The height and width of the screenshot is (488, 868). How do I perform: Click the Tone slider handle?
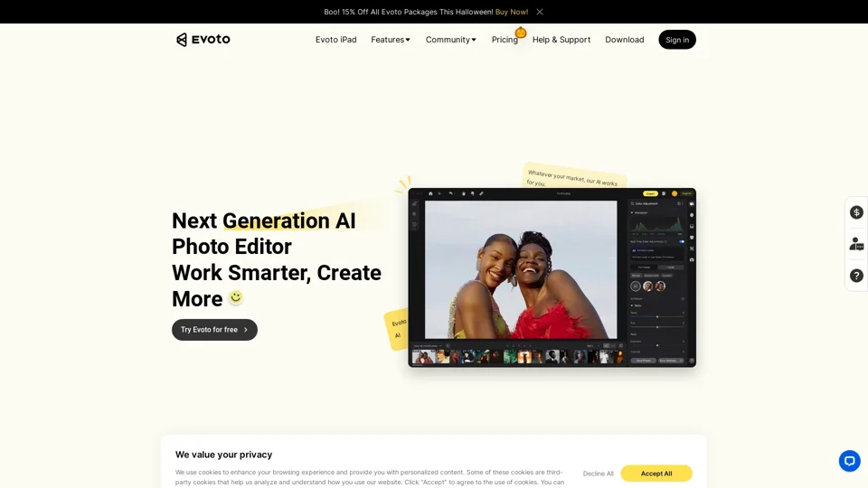click(657, 317)
